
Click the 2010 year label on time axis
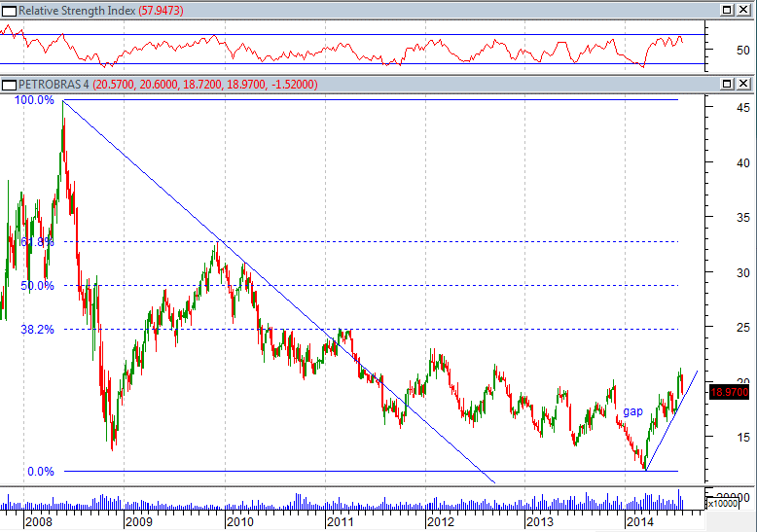pos(240,522)
